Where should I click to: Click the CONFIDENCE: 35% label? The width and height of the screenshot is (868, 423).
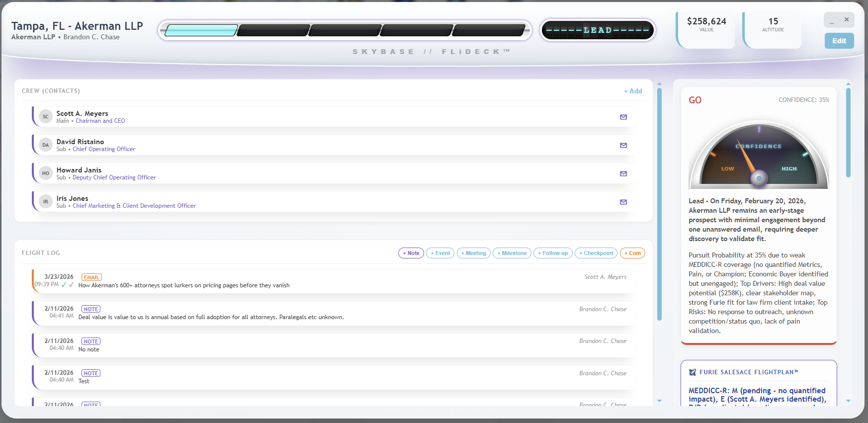click(804, 100)
